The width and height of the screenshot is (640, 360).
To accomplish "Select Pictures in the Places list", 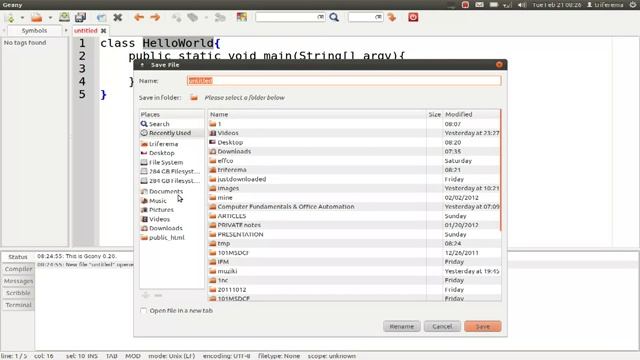I will tap(171, 210).
